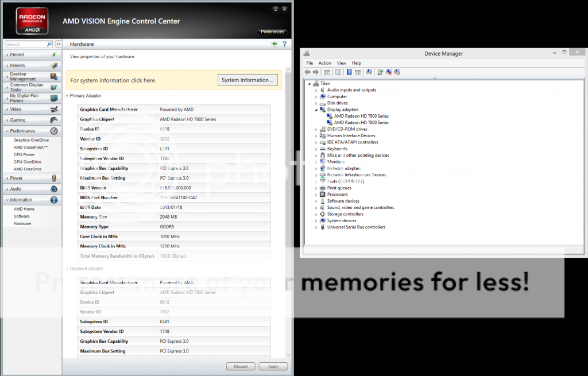Select Monitors entry in Device Manager
This screenshot has width=588, height=376.
pos(336,162)
